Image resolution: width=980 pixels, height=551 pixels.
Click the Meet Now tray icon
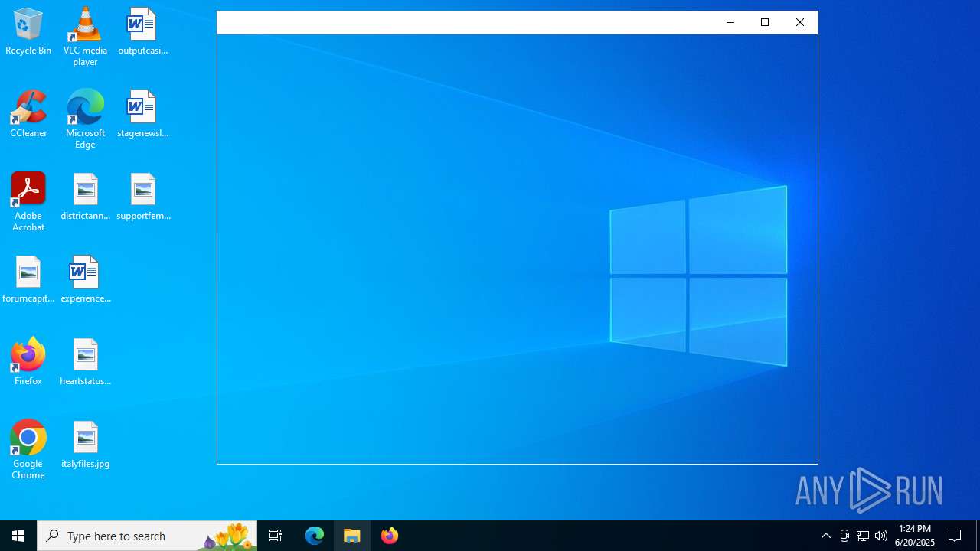(x=844, y=536)
